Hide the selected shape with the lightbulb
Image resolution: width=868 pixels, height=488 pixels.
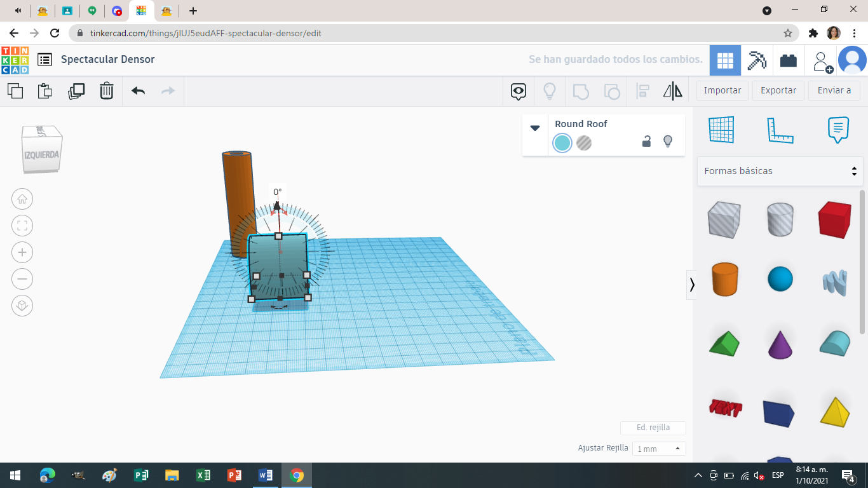tap(668, 141)
